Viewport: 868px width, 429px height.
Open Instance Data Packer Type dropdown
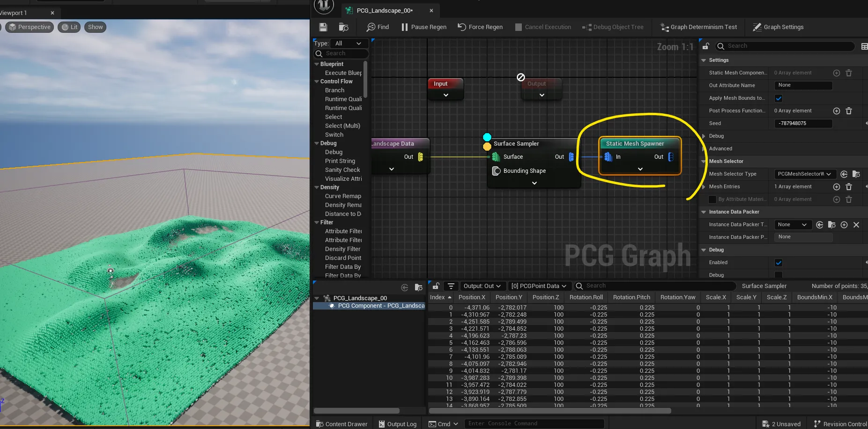(x=793, y=225)
